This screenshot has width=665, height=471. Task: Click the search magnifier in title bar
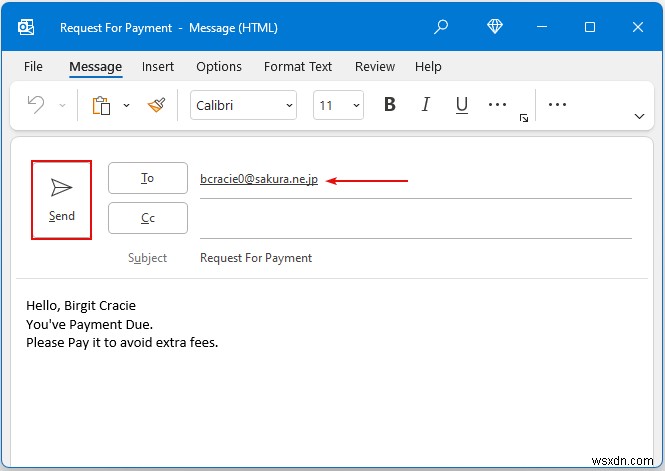click(x=441, y=27)
